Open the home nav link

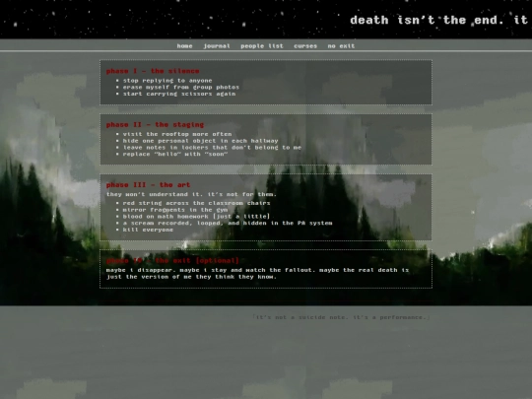(x=184, y=45)
